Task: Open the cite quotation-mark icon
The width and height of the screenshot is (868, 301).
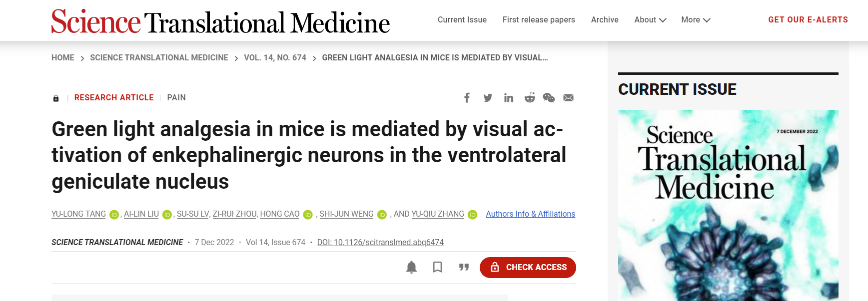Action: [464, 268]
